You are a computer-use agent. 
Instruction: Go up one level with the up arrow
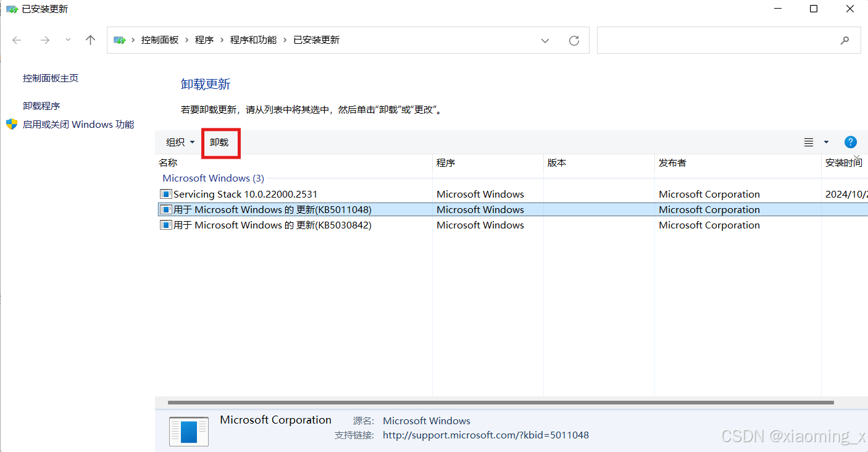[x=91, y=40]
